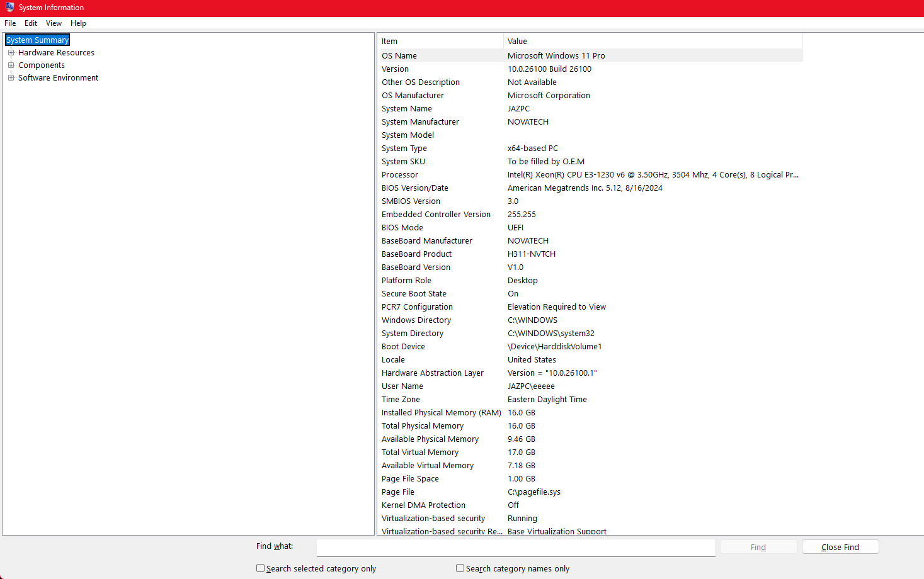Select the System SKU row

click(591, 161)
